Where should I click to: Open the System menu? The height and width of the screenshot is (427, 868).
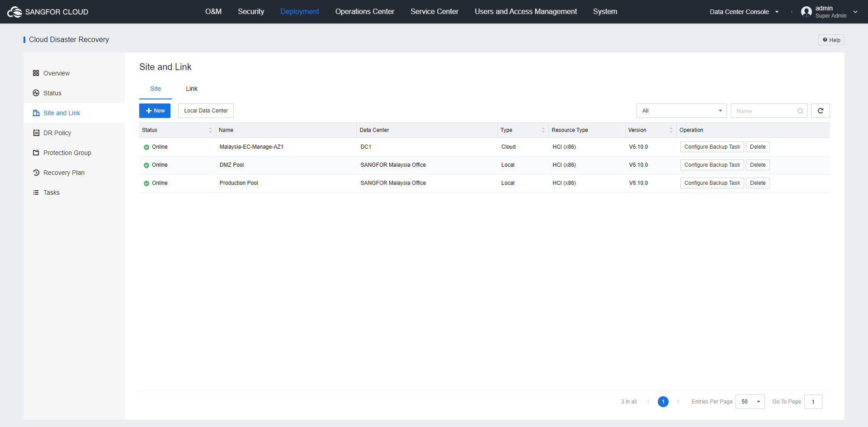click(x=605, y=12)
